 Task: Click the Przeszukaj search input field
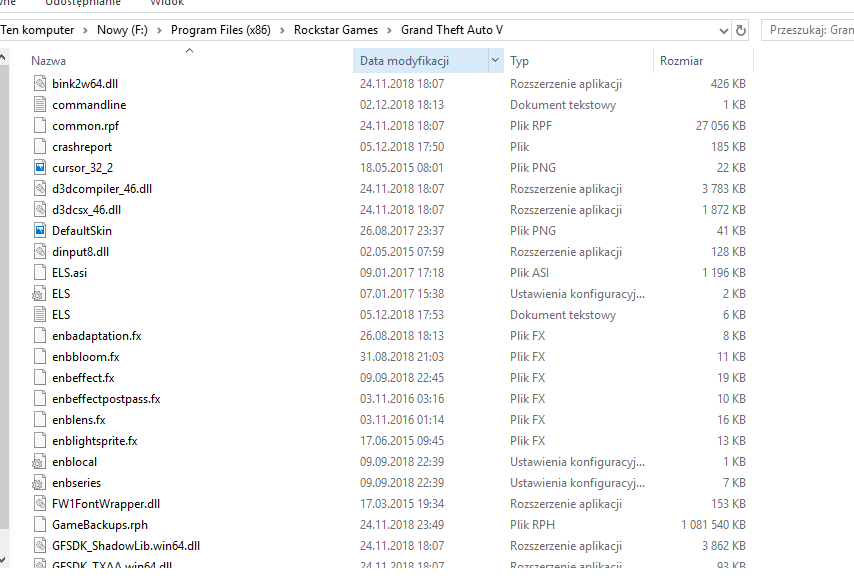point(809,30)
